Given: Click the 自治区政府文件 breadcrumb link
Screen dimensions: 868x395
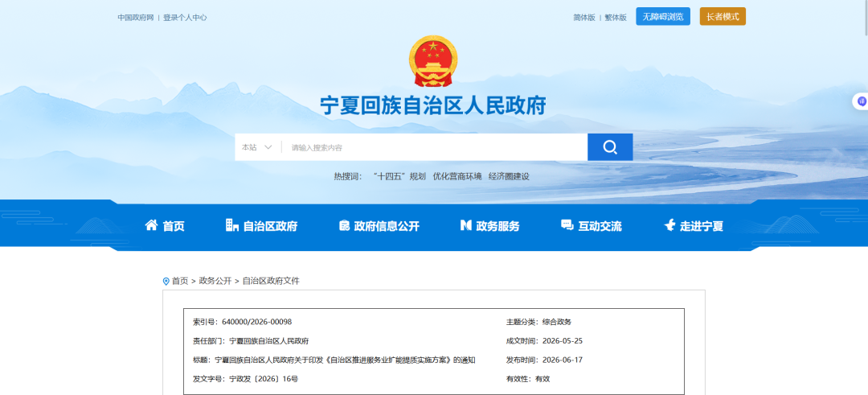Looking at the screenshot, I should pos(271,282).
